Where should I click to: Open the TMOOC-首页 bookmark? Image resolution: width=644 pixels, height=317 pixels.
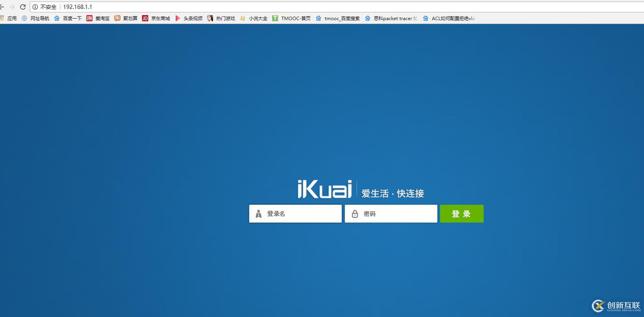(291, 18)
